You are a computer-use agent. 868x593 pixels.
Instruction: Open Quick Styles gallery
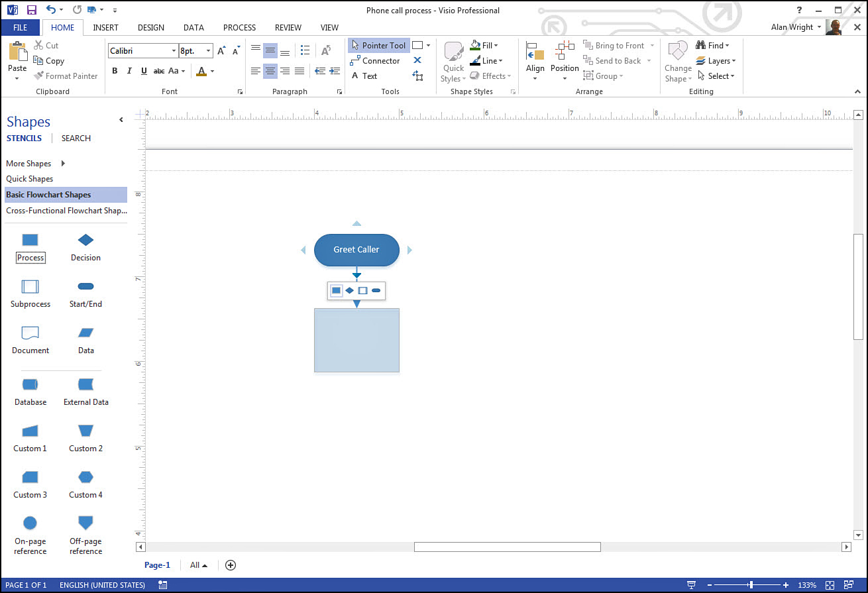coord(453,62)
